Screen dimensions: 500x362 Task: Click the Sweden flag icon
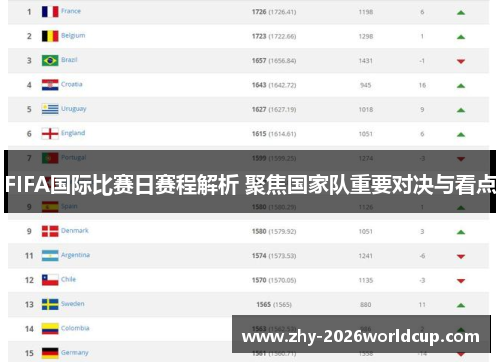pyautogui.click(x=50, y=304)
